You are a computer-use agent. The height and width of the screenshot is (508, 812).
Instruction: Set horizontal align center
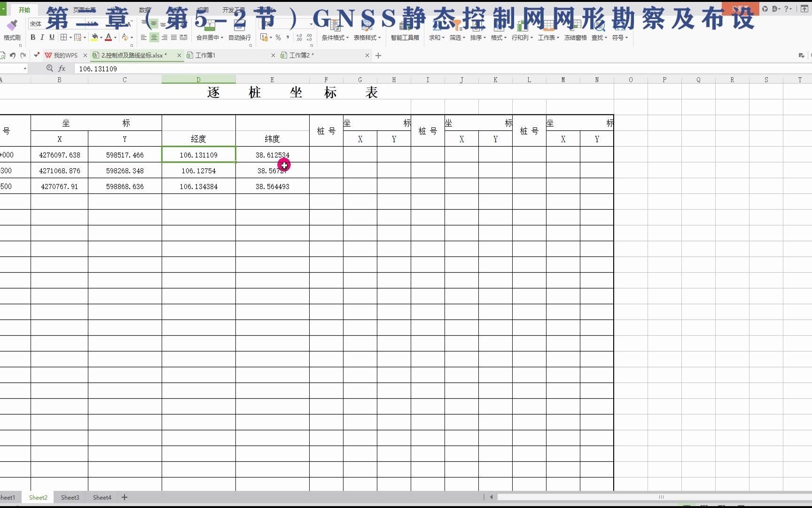coord(154,37)
